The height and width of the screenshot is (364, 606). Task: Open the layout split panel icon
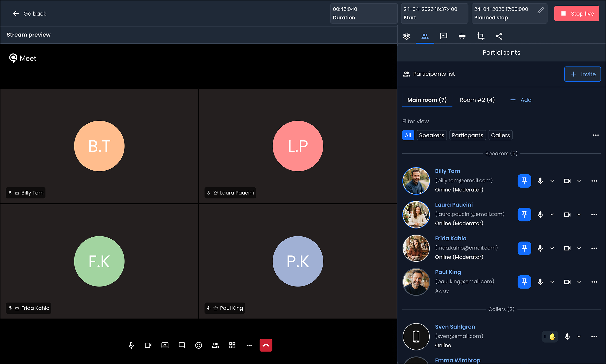(462, 36)
